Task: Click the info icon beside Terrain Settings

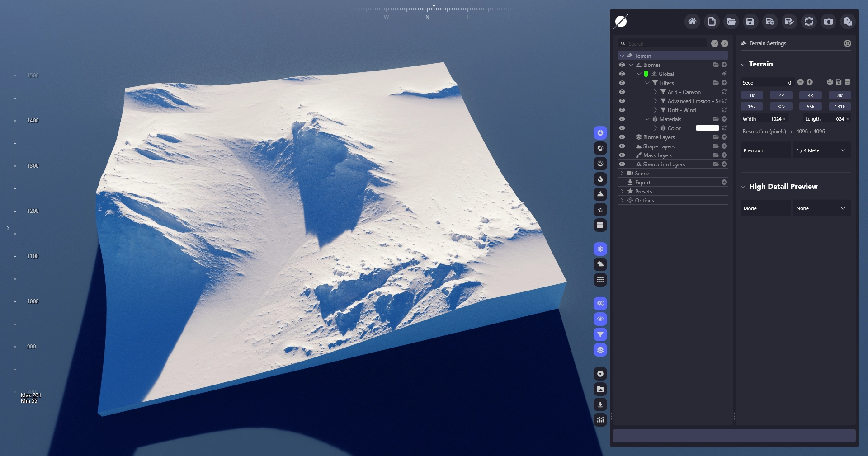Action: coord(848,43)
